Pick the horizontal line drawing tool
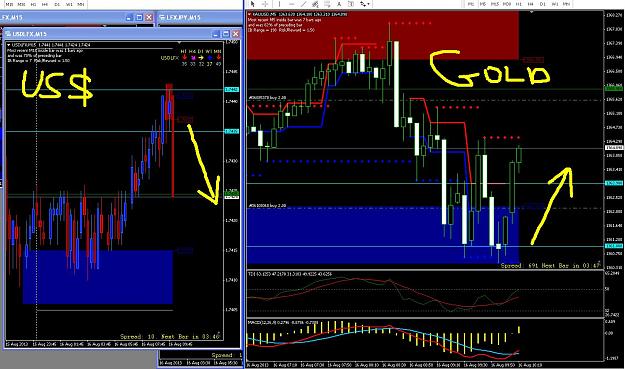Screen dimensions: 625x369 point(291,4)
